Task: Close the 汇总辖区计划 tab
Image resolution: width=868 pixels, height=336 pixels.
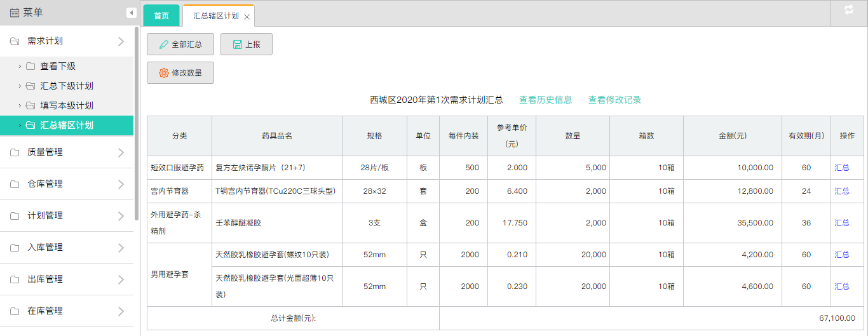Action: point(247,17)
